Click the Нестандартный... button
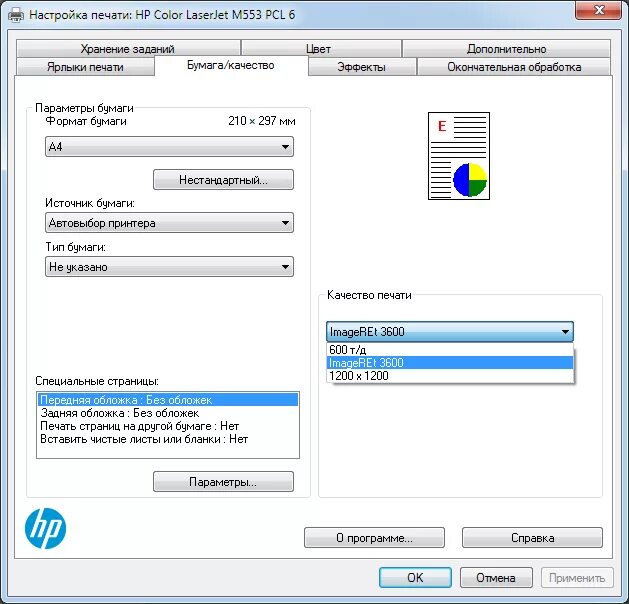 [x=223, y=179]
